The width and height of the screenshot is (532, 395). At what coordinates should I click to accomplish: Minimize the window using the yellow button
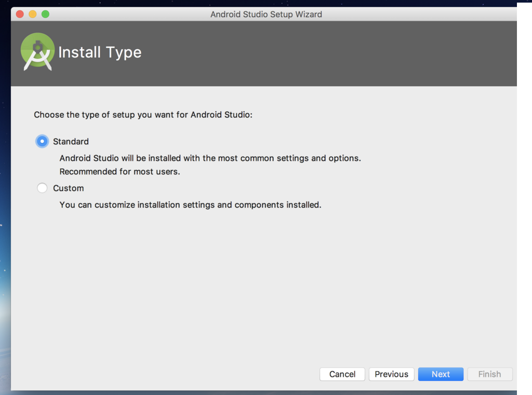click(x=32, y=14)
